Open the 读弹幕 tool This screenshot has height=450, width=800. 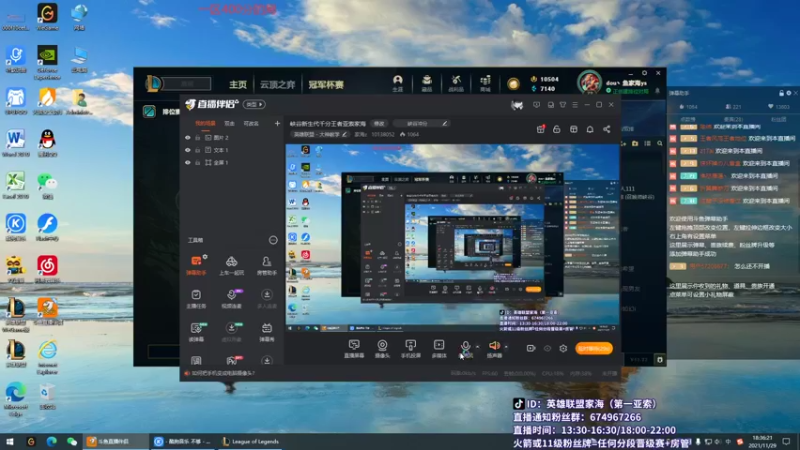[x=196, y=332]
